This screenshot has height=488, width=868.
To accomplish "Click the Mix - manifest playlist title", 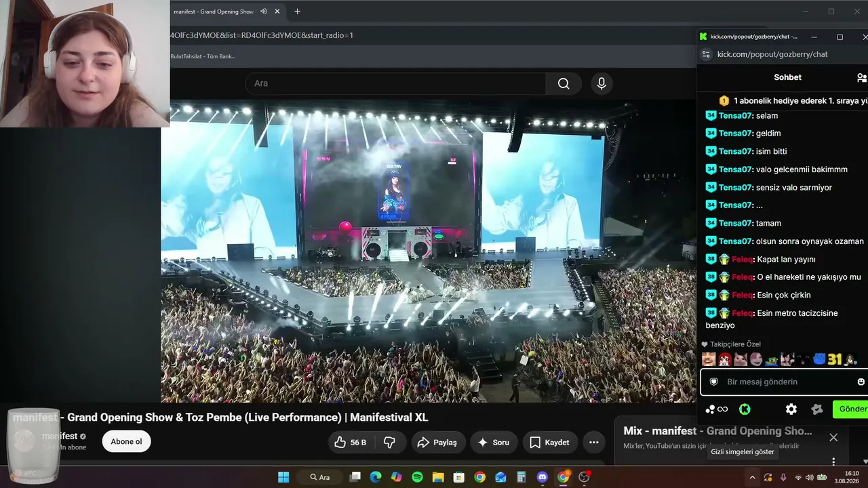I will (x=717, y=431).
